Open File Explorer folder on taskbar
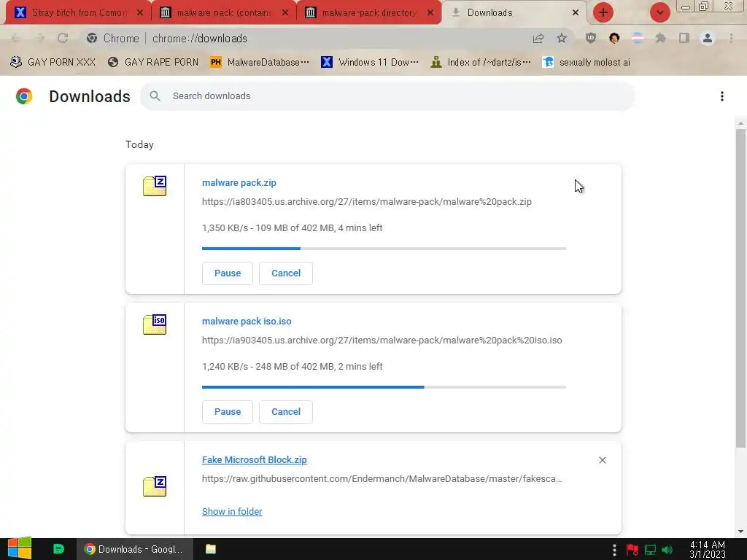 (211, 549)
